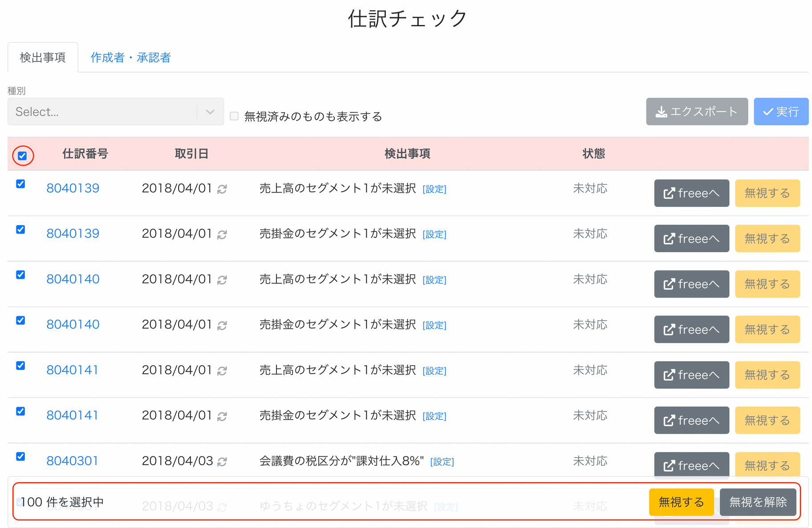Open freee for first 8040139 entry

tap(691, 193)
